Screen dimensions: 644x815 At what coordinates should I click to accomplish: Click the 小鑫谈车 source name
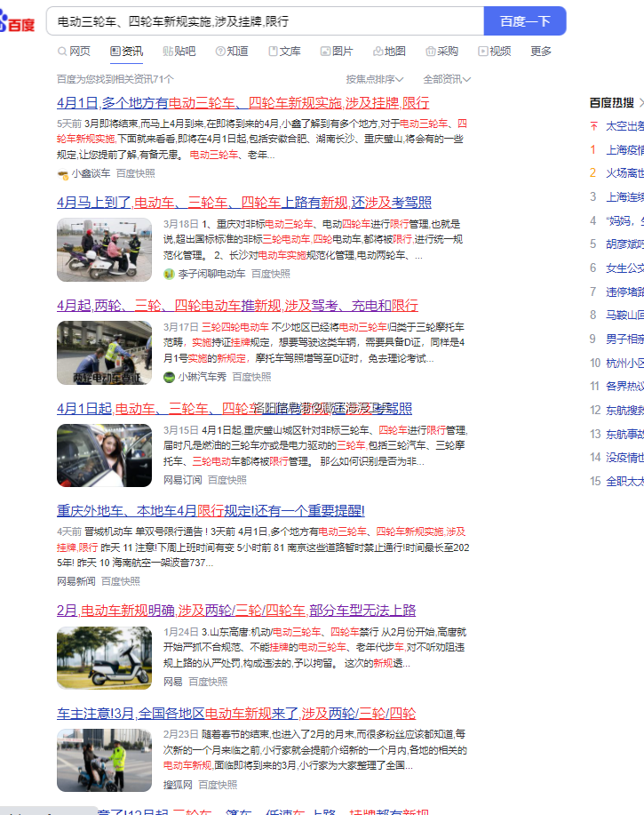click(91, 173)
